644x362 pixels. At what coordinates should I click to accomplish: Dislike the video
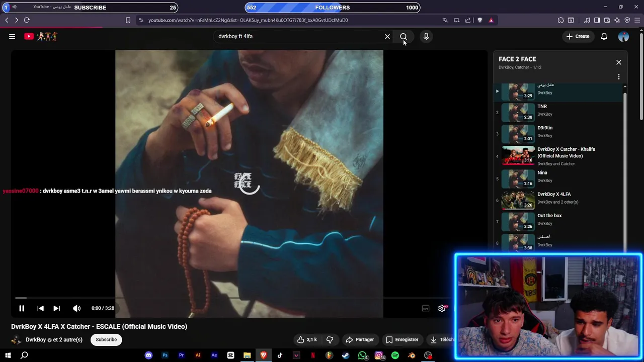(x=330, y=339)
